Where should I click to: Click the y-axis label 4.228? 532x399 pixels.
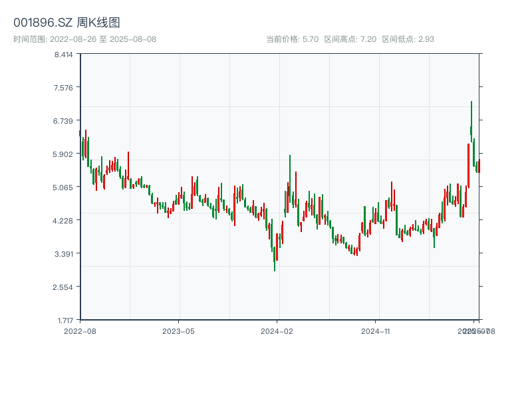pos(63,221)
